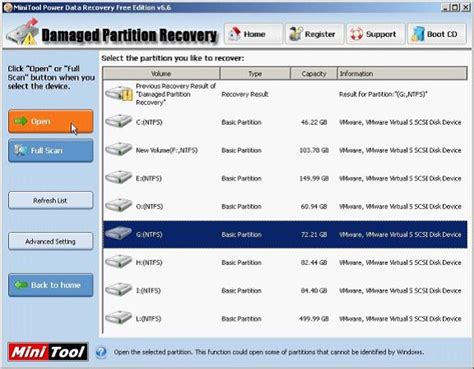
Task: Click the 72.21 GB capacity cell
Action: click(314, 235)
